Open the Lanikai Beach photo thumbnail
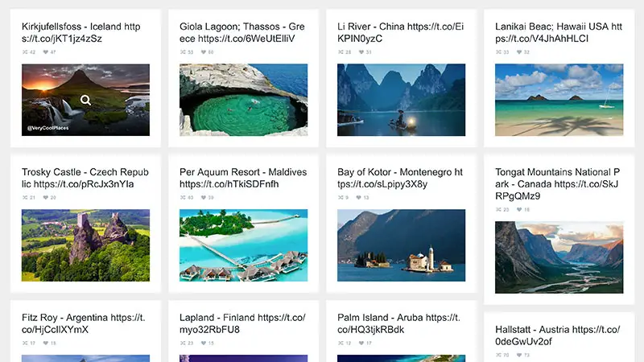Image resolution: width=644 pixels, height=362 pixels. (x=559, y=100)
